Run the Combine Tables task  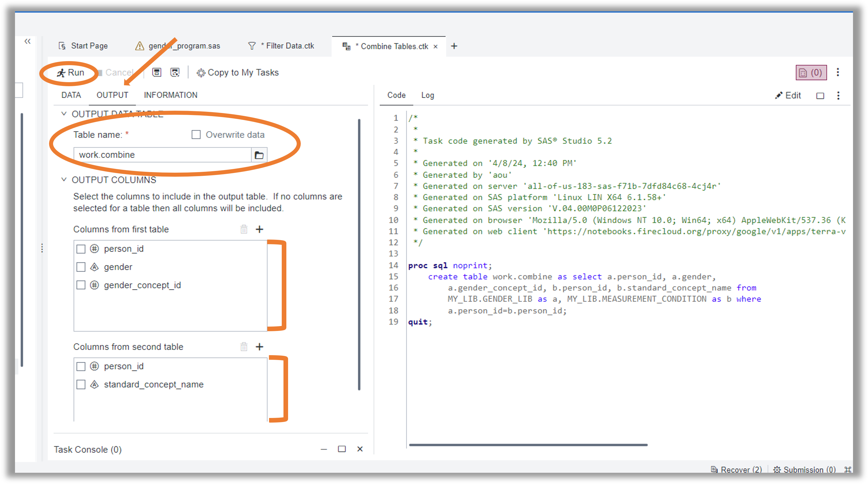point(70,73)
